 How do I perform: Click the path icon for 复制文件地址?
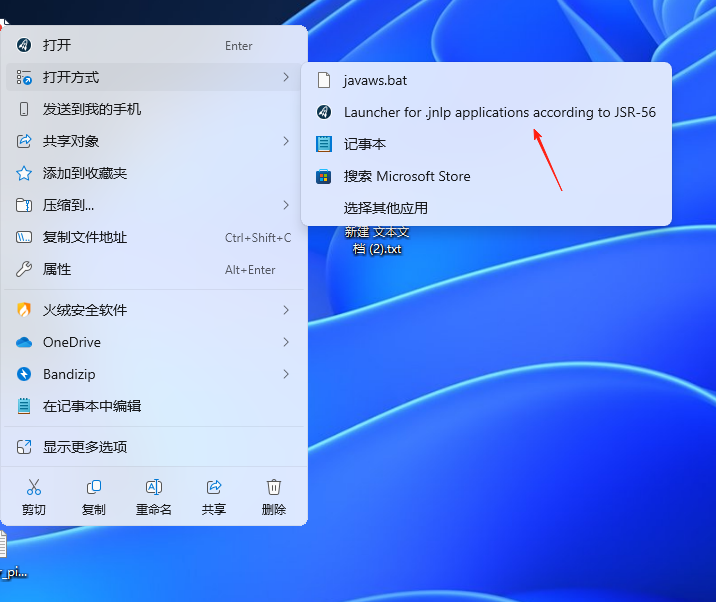point(24,237)
